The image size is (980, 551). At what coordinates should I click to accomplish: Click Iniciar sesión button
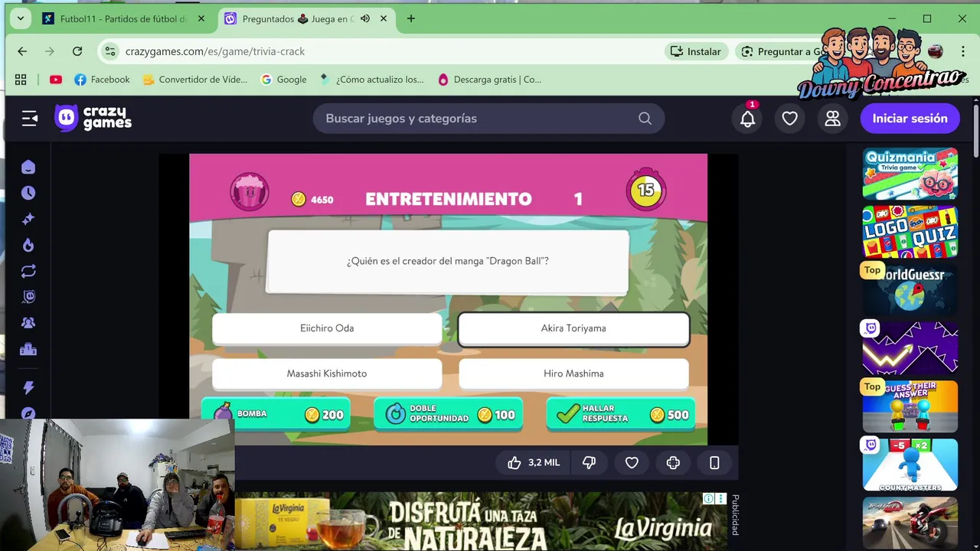coord(910,119)
